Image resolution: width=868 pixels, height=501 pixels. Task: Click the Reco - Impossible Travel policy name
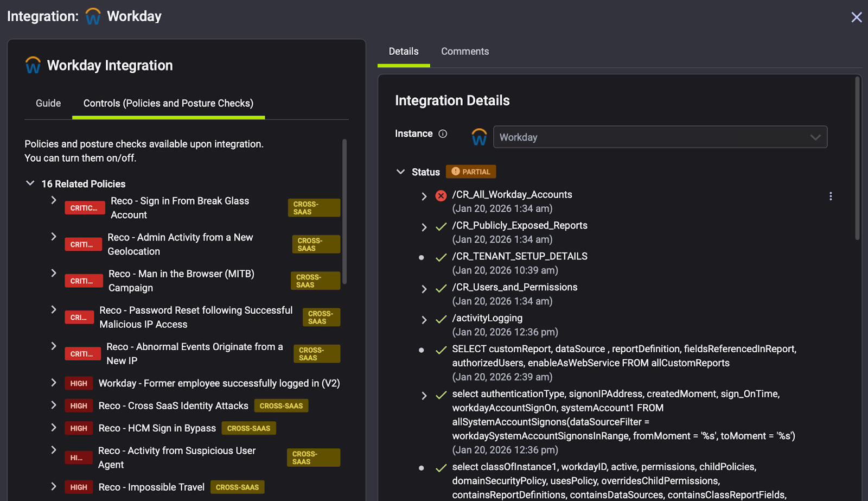click(x=151, y=487)
